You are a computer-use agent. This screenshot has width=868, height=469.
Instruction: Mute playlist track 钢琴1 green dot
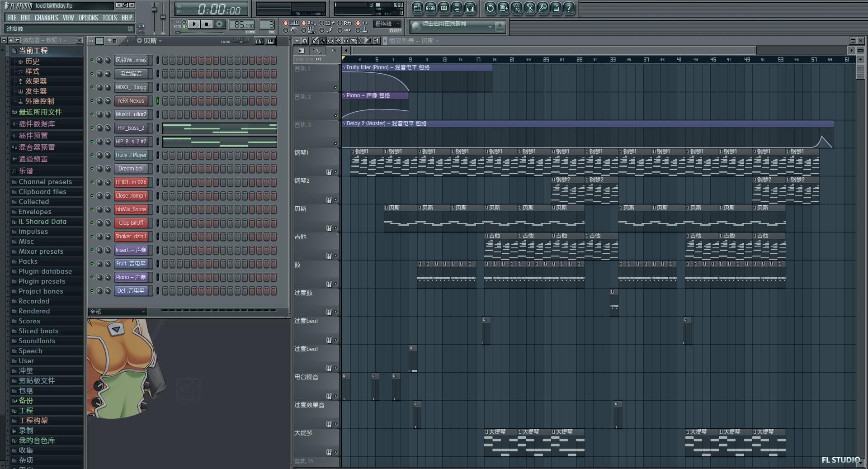(335, 172)
